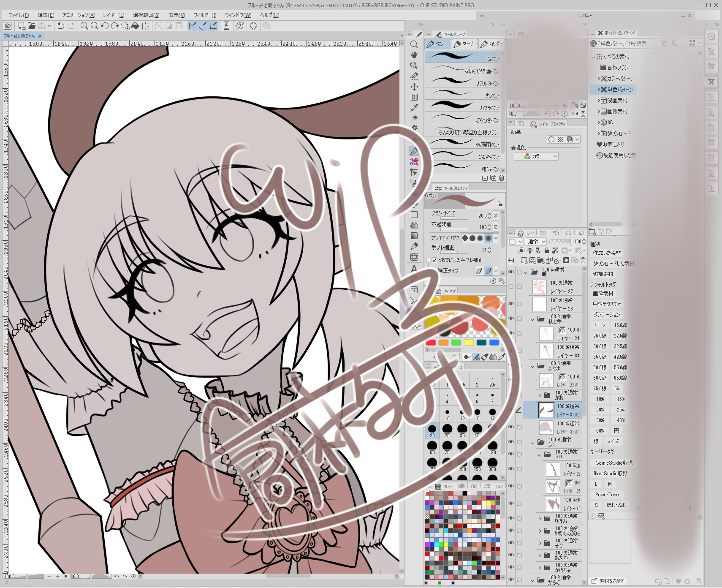The height and width of the screenshot is (588, 722).
Task: Click the Zoom in toolbar icon
Action: [84, 26]
